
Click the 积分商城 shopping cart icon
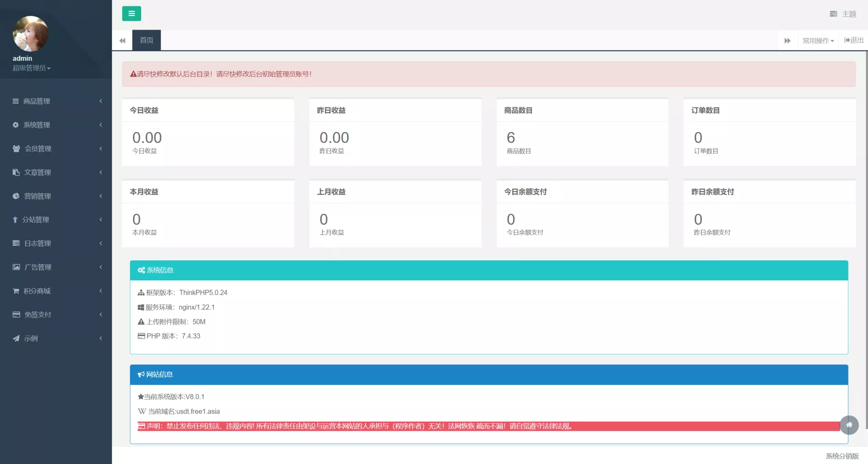click(16, 291)
